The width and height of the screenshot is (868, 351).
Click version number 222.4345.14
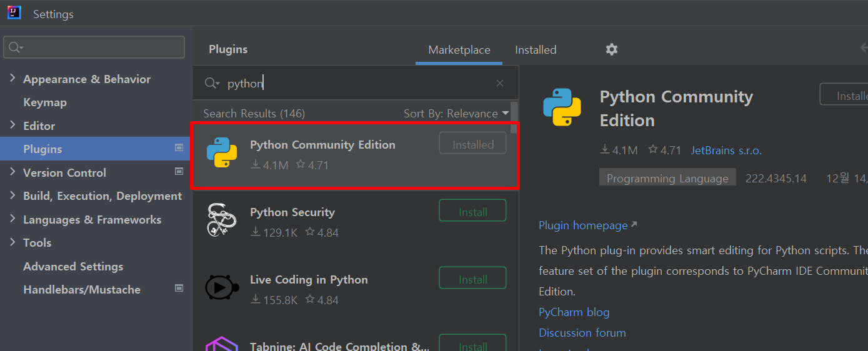point(776,179)
